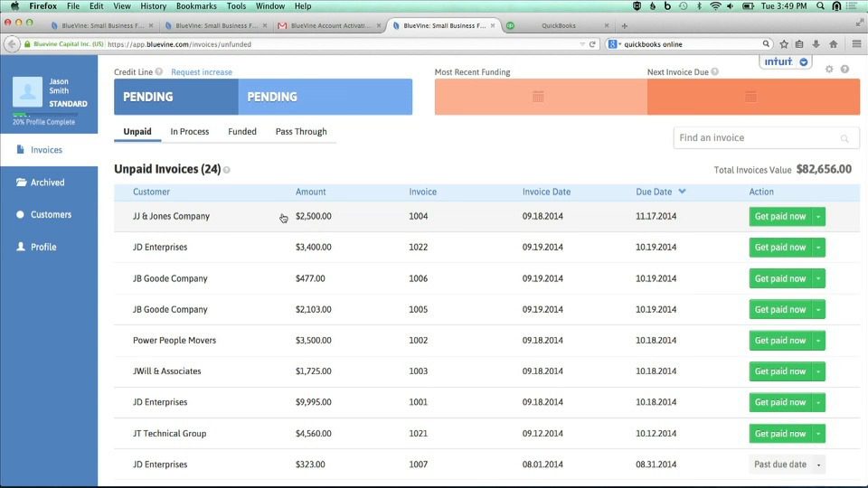Image resolution: width=868 pixels, height=488 pixels.
Task: Switch to the QuickBooks browser tab
Action: click(x=558, y=25)
